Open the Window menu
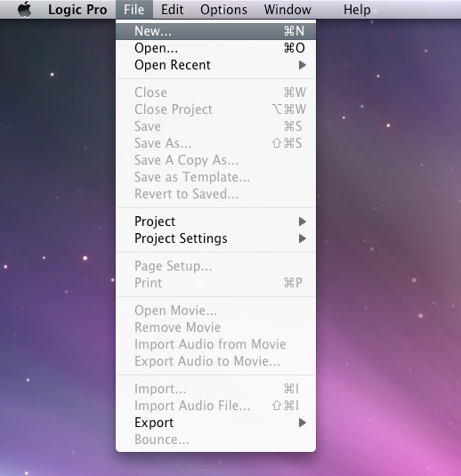This screenshot has width=461, height=476. [x=287, y=10]
